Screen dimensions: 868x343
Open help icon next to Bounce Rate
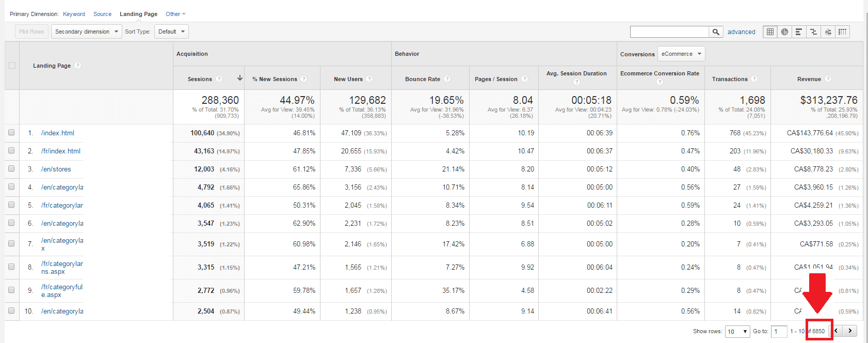[447, 79]
